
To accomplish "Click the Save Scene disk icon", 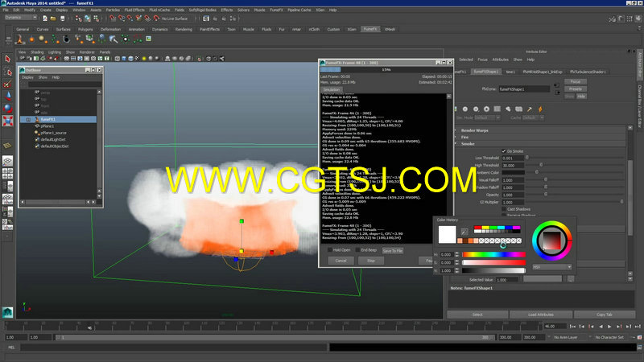I will pos(63,19).
